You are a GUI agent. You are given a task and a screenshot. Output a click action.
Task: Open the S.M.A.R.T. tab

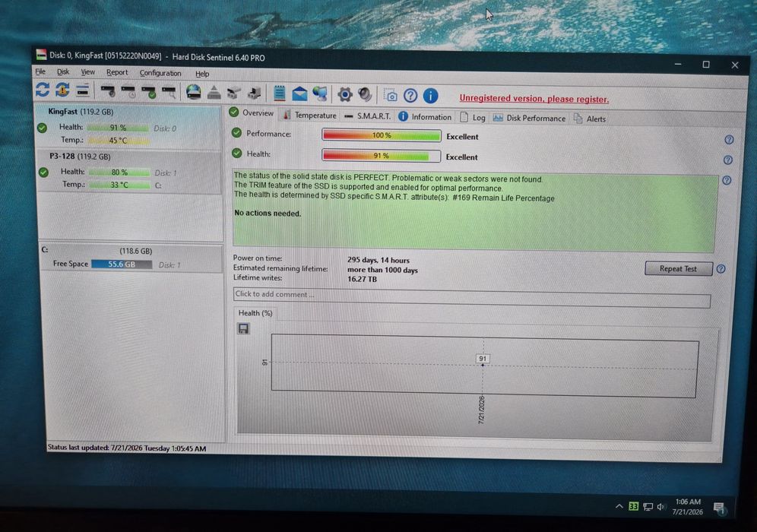tap(368, 116)
